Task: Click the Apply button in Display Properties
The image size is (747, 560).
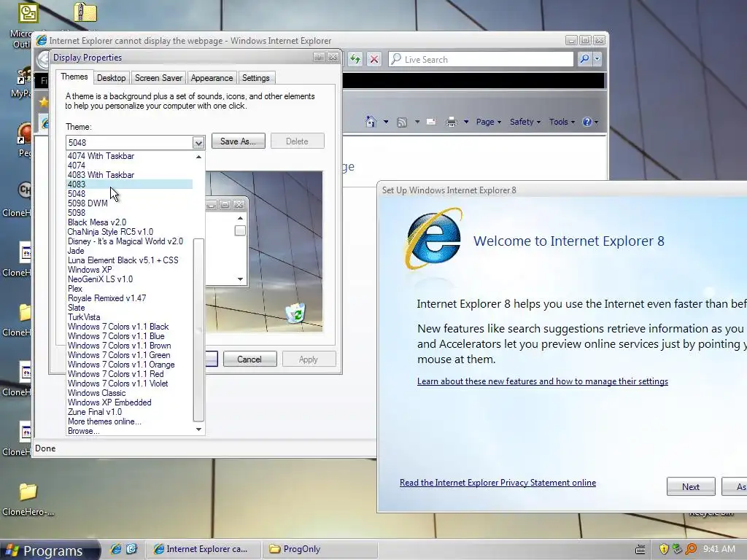Action: pos(309,359)
